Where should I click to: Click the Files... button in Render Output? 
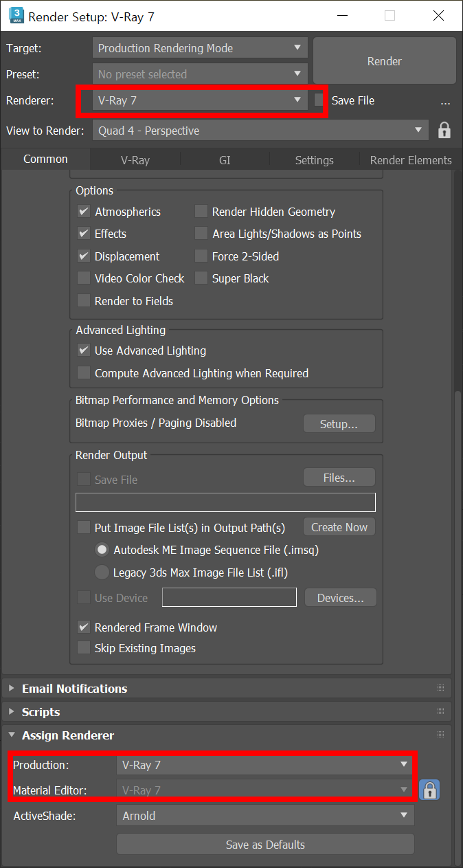pos(339,477)
